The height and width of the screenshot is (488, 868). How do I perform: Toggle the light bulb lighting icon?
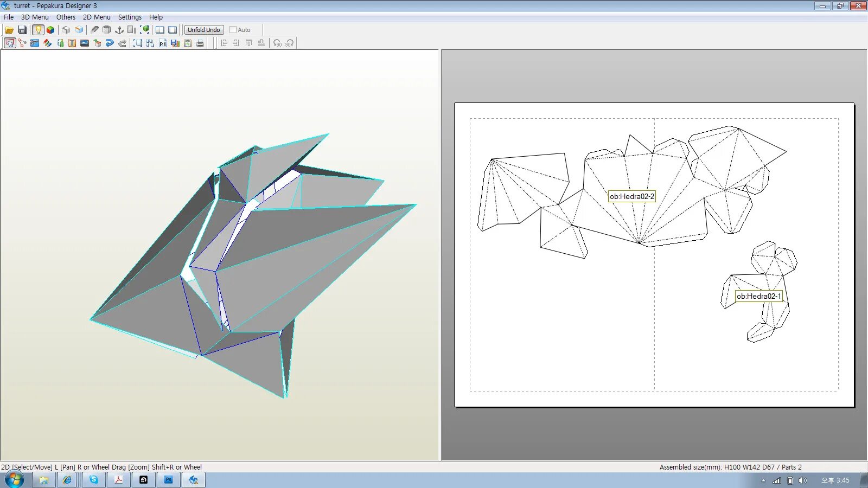point(38,30)
